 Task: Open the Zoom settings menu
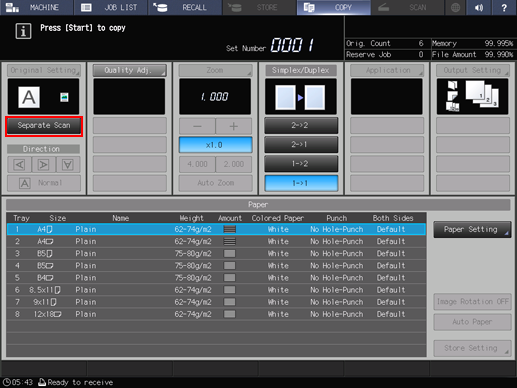pyautogui.click(x=215, y=70)
